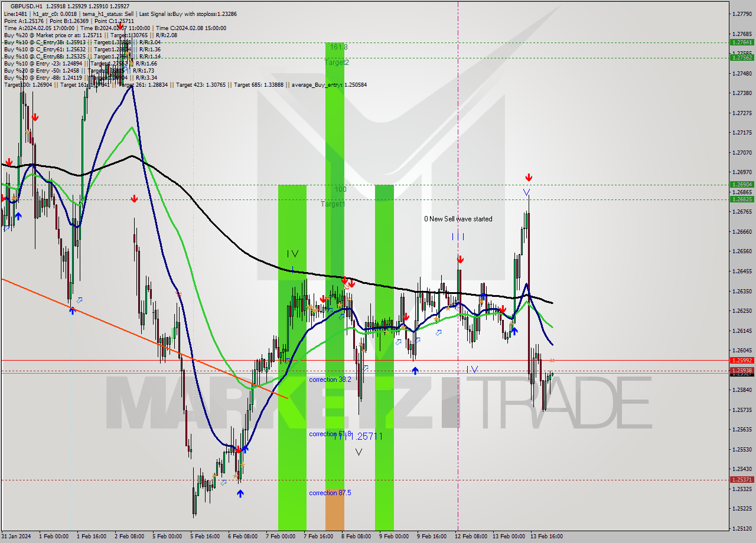756x543 pixels.
Task: Click the green 1.27641 price tag
Action: [742, 42]
